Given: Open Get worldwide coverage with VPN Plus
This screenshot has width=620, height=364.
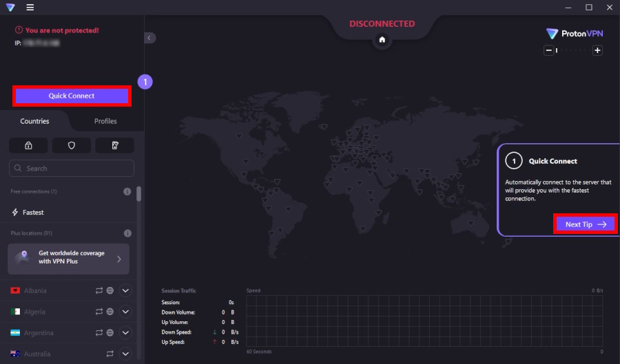Looking at the screenshot, I should [x=68, y=259].
